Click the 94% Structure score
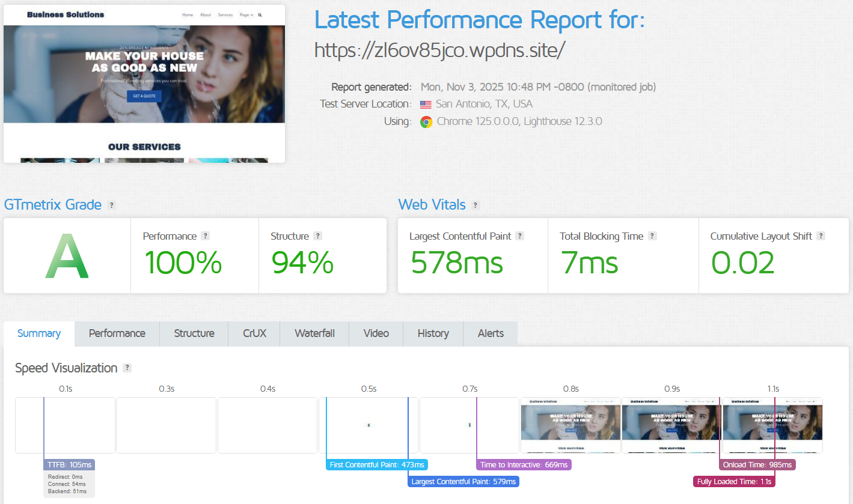The width and height of the screenshot is (853, 504). [303, 263]
